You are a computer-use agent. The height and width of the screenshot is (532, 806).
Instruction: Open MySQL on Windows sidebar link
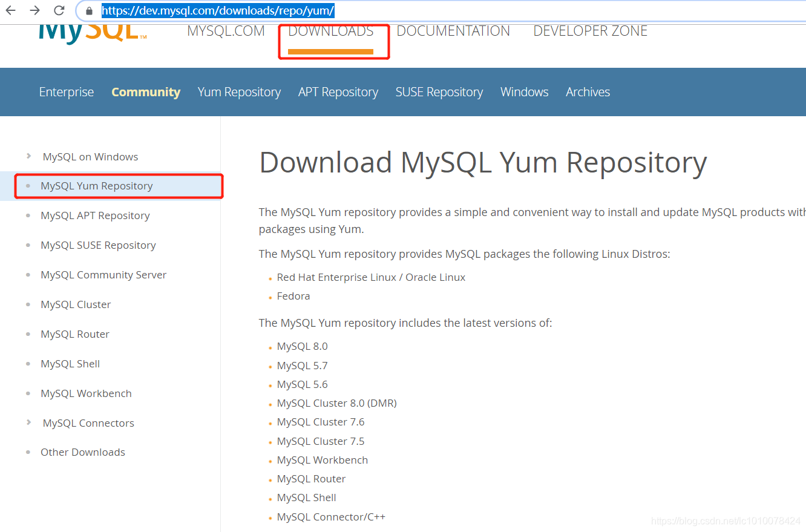(x=90, y=157)
